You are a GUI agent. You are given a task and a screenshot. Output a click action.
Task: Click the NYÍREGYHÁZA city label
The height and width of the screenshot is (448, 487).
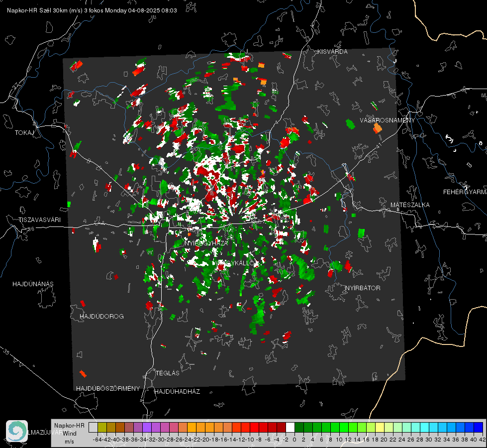[206, 243]
